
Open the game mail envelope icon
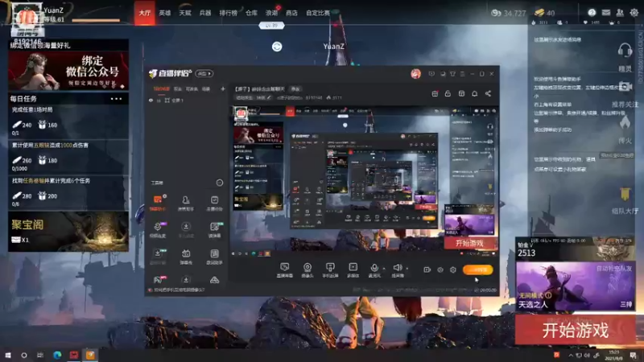click(606, 13)
